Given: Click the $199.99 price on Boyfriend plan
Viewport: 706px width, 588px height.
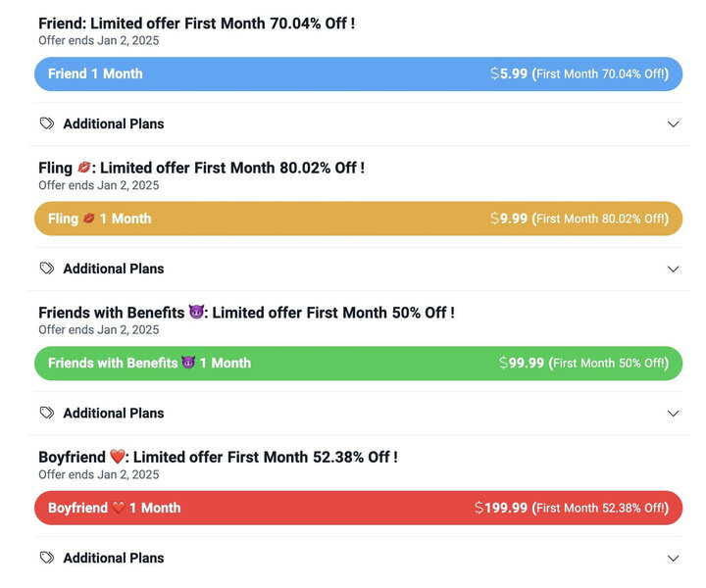Looking at the screenshot, I should click(x=501, y=508).
